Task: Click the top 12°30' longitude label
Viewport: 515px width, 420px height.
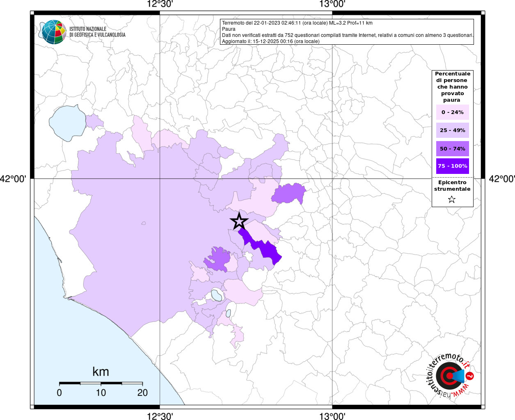Action: 160,5
